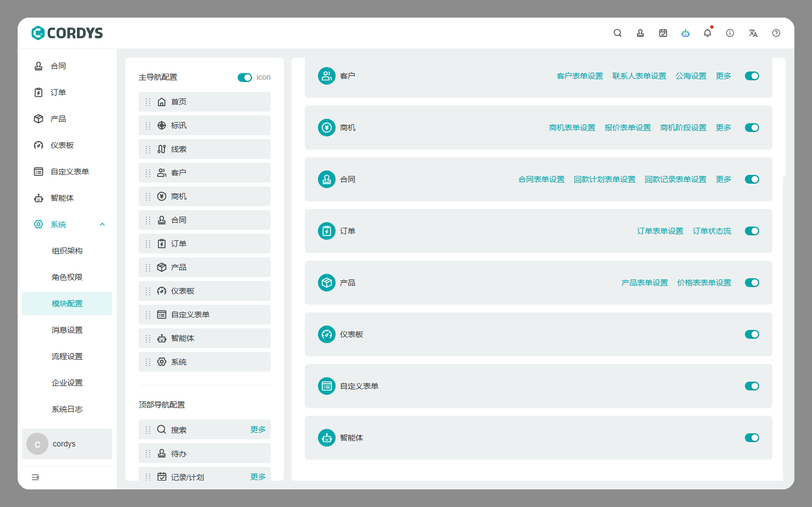Open 企业设置 in the sidebar

[x=67, y=383]
